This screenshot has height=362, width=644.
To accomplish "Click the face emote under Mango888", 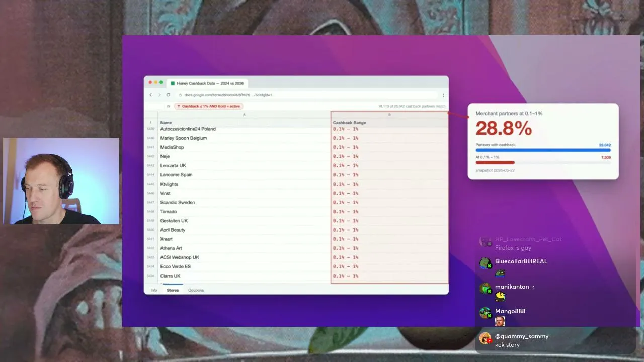I will click(500, 321).
